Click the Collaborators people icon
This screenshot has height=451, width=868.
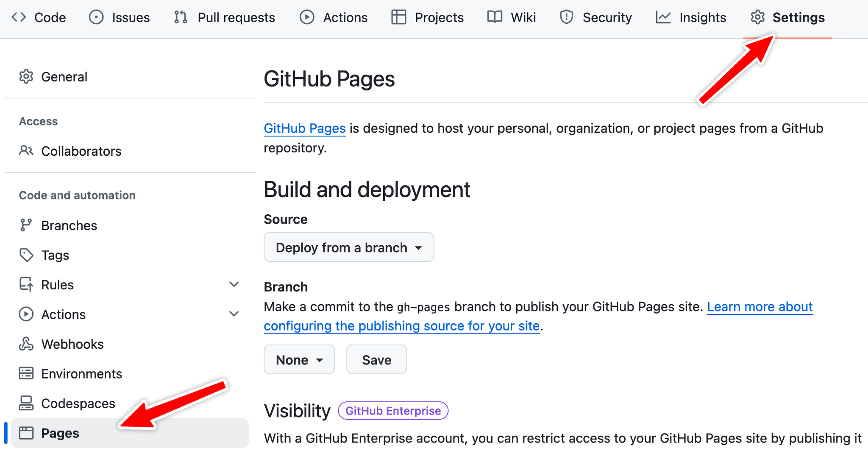tap(26, 151)
